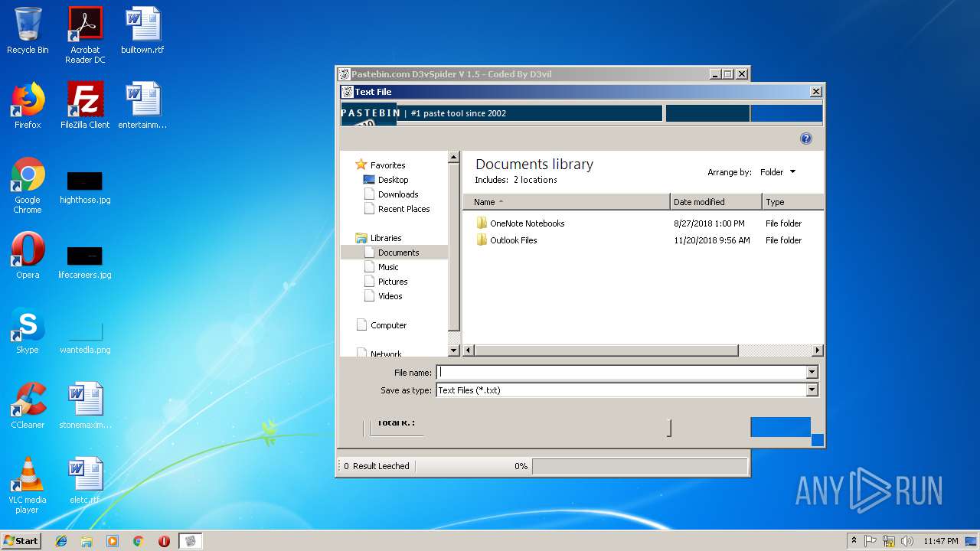
Task: Open Chrome from the taskbar
Action: (138, 541)
